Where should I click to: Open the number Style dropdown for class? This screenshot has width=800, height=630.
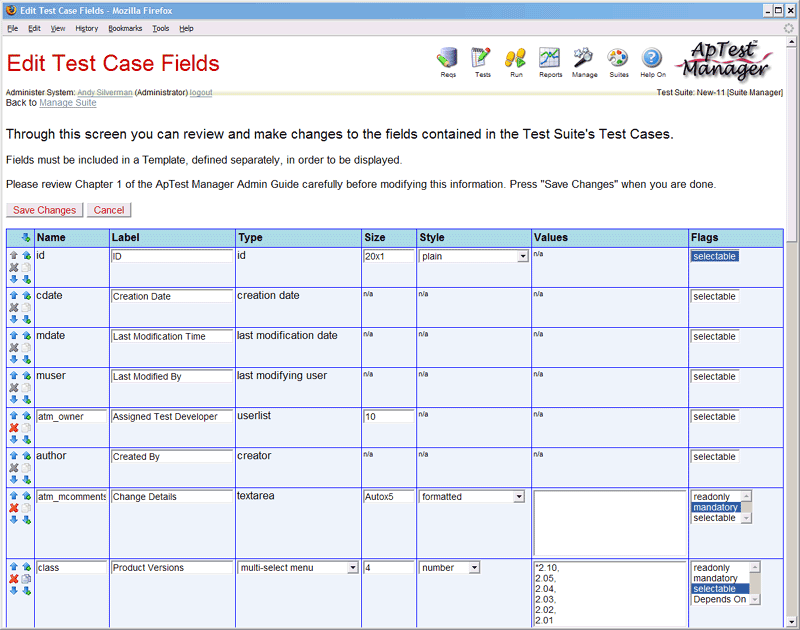(x=449, y=567)
